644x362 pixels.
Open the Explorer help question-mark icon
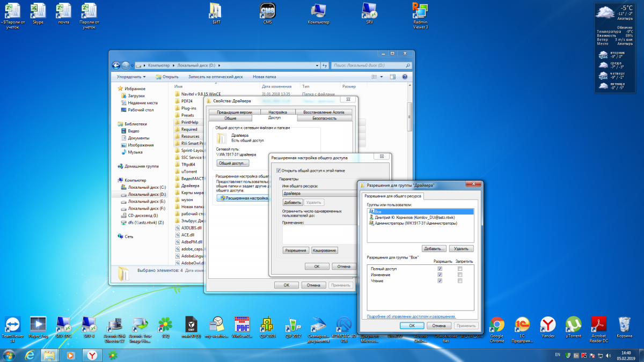pyautogui.click(x=405, y=77)
